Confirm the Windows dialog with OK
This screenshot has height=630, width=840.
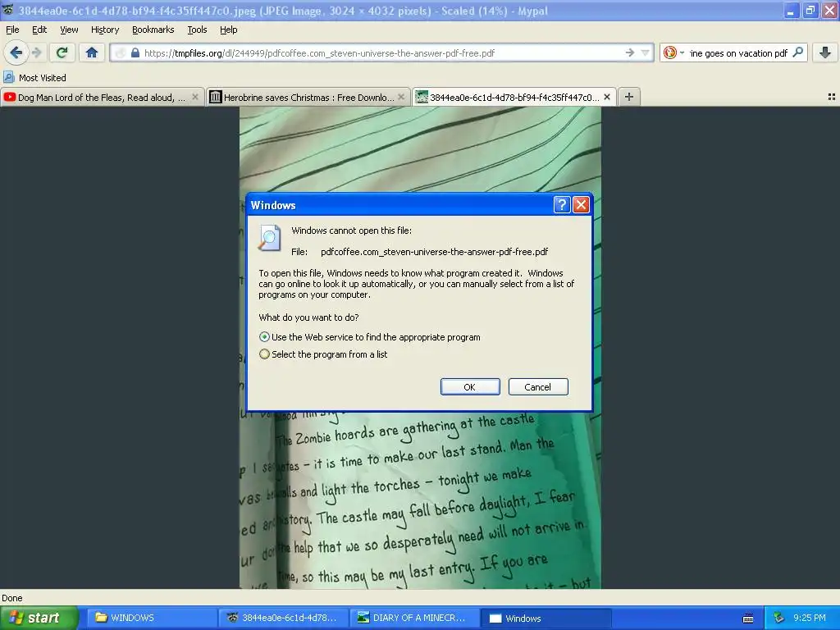tap(470, 387)
